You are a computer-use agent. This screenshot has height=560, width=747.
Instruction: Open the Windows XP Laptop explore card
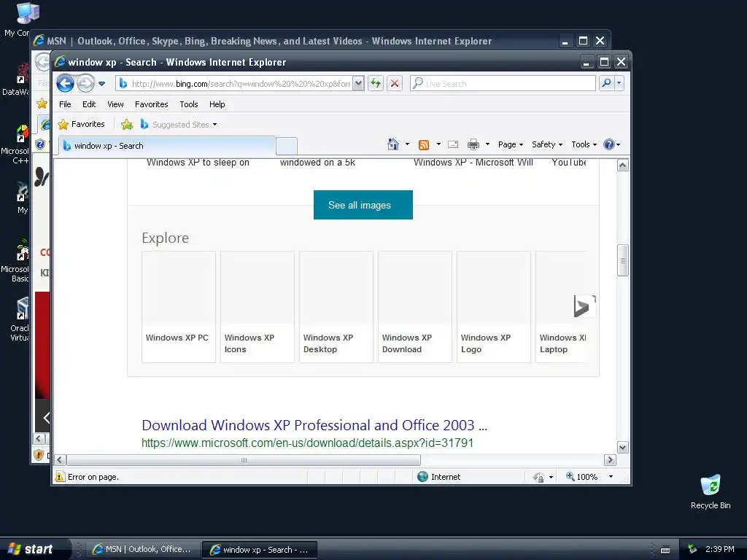click(x=561, y=307)
